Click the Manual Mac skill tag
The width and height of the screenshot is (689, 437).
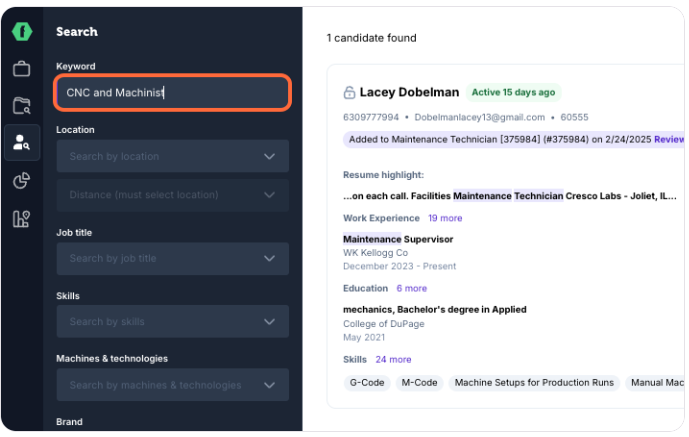click(x=655, y=383)
